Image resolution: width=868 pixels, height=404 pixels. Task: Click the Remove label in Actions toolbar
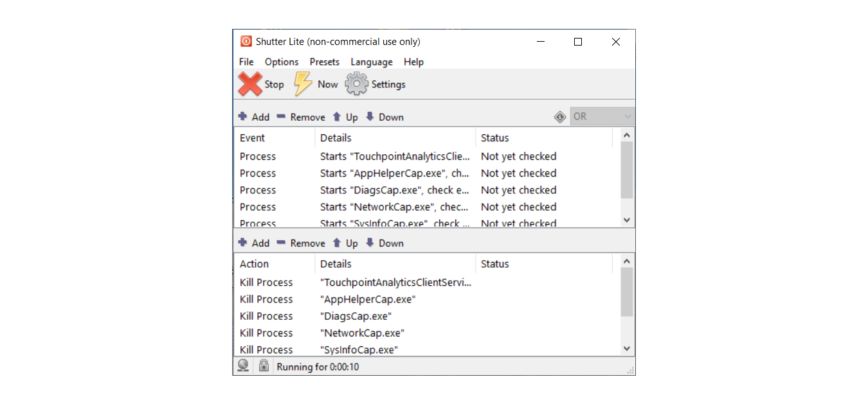click(x=308, y=243)
